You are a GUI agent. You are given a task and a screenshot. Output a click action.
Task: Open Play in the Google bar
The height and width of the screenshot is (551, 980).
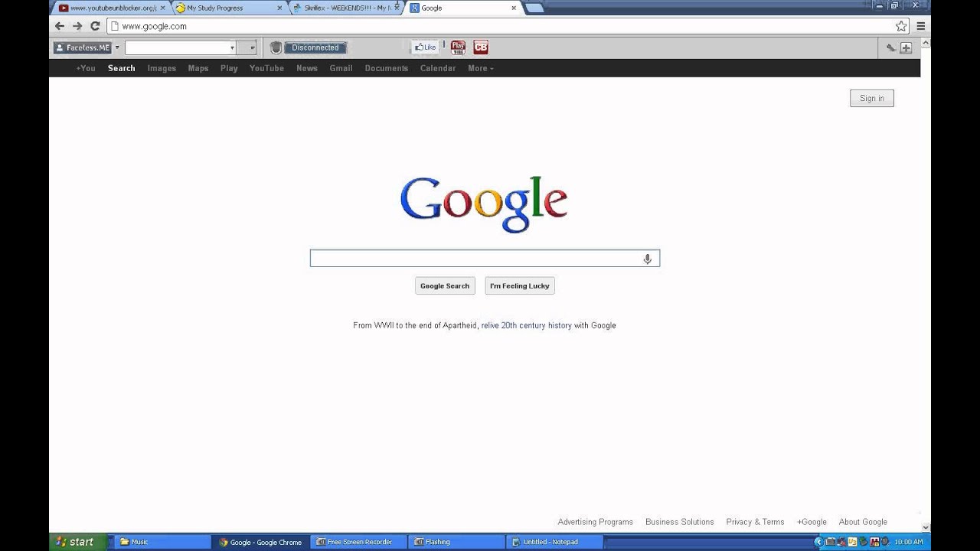[229, 68]
